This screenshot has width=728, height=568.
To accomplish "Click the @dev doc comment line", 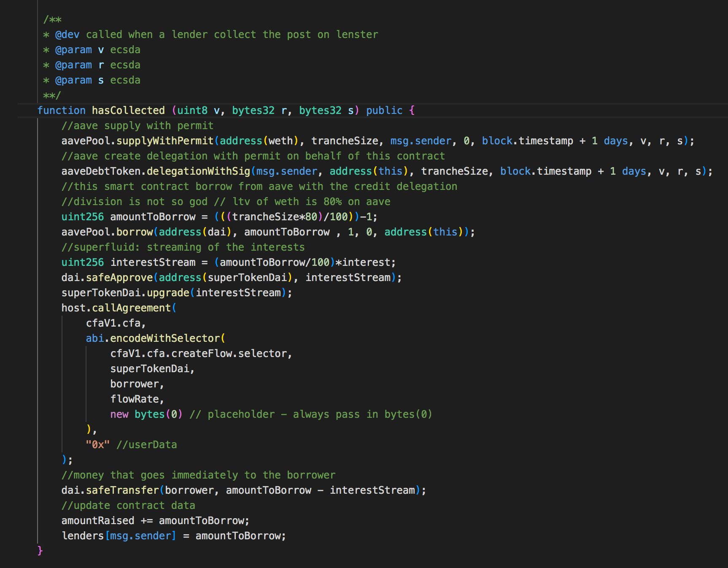I will [210, 35].
